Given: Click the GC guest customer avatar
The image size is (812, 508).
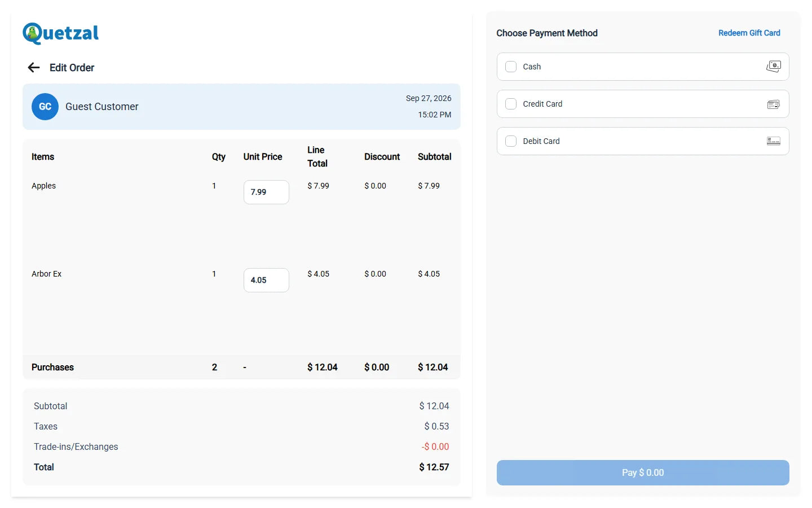Looking at the screenshot, I should click(x=45, y=107).
